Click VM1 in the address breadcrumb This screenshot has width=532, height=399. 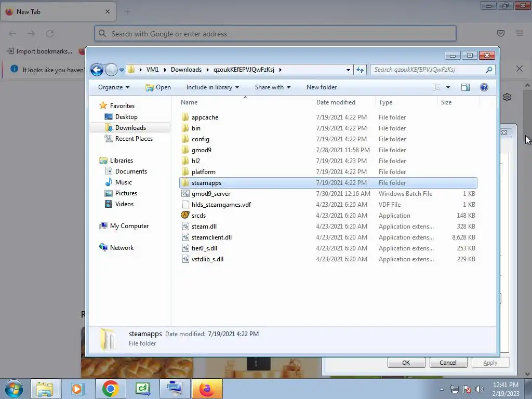point(152,70)
